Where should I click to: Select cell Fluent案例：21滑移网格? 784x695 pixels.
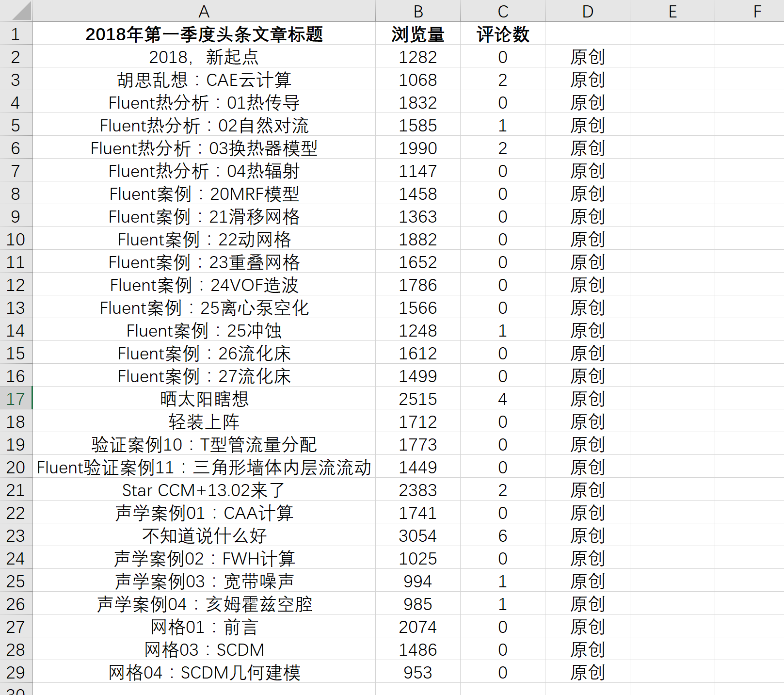tap(204, 216)
